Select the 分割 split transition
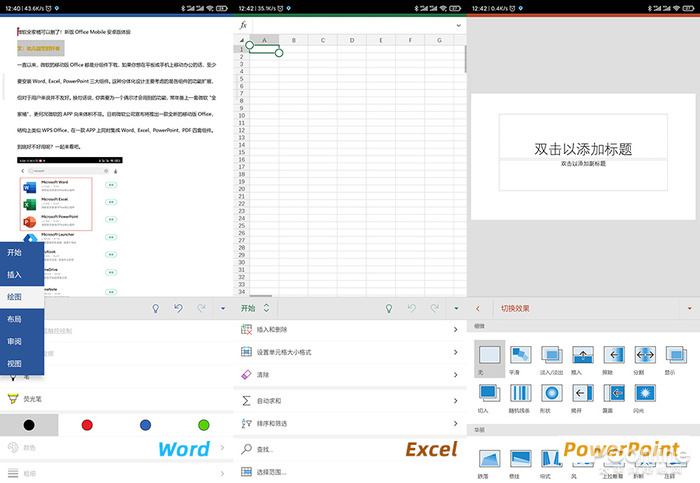This screenshot has width=700, height=483. tap(645, 360)
